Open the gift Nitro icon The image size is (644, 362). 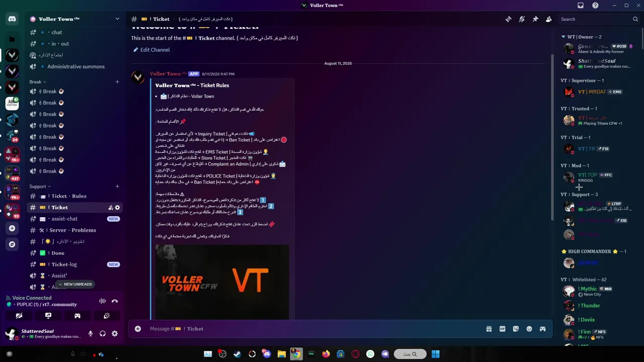489,329
